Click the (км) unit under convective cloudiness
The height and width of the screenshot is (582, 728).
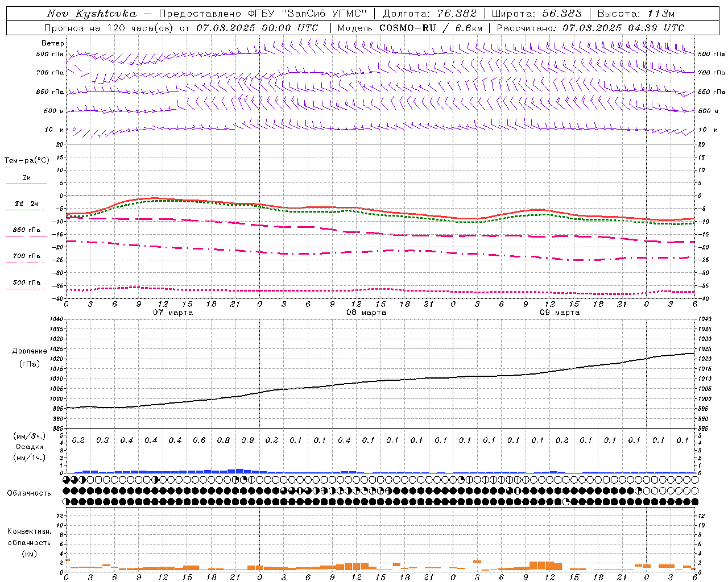(29, 554)
